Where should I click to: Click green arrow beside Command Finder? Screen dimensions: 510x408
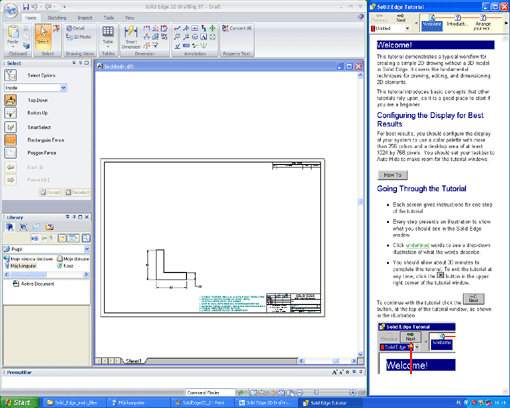coord(241,393)
